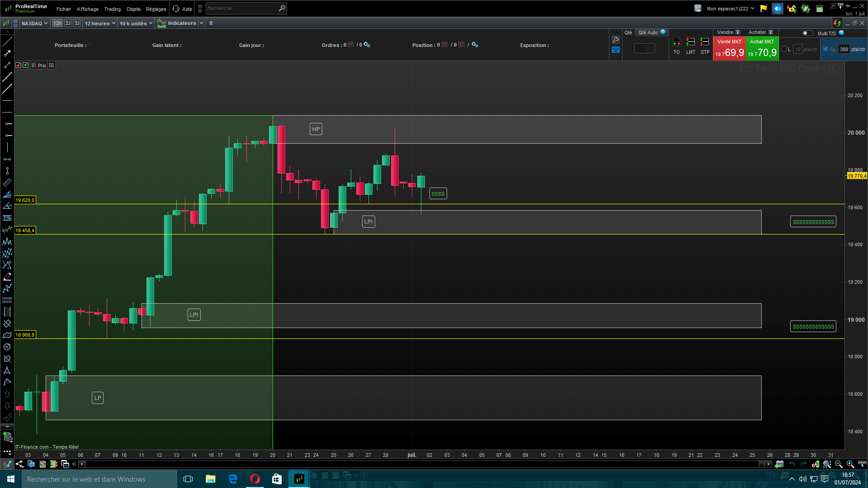The width and height of the screenshot is (868, 488).
Task: Uncheck the Sg stop checkbox
Action: pos(826,49)
